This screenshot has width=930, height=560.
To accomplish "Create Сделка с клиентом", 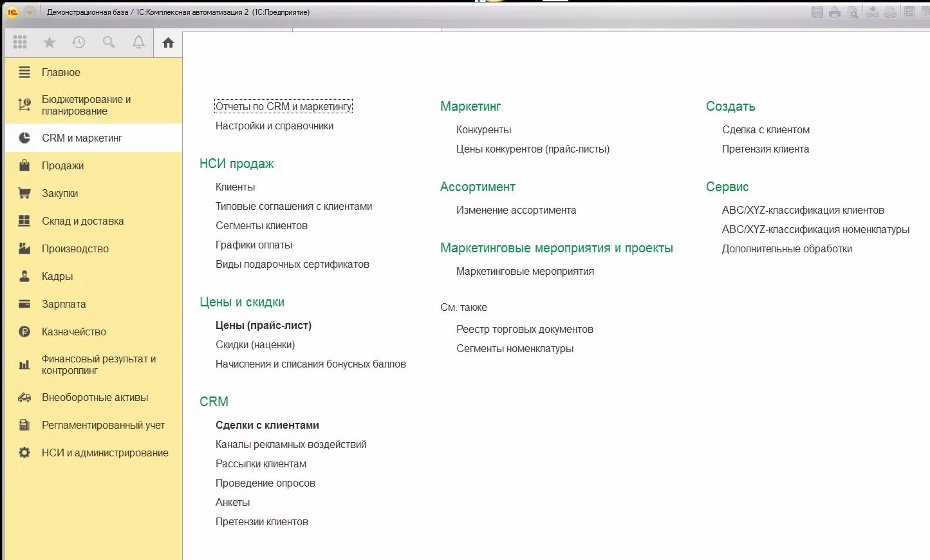I will coord(766,129).
